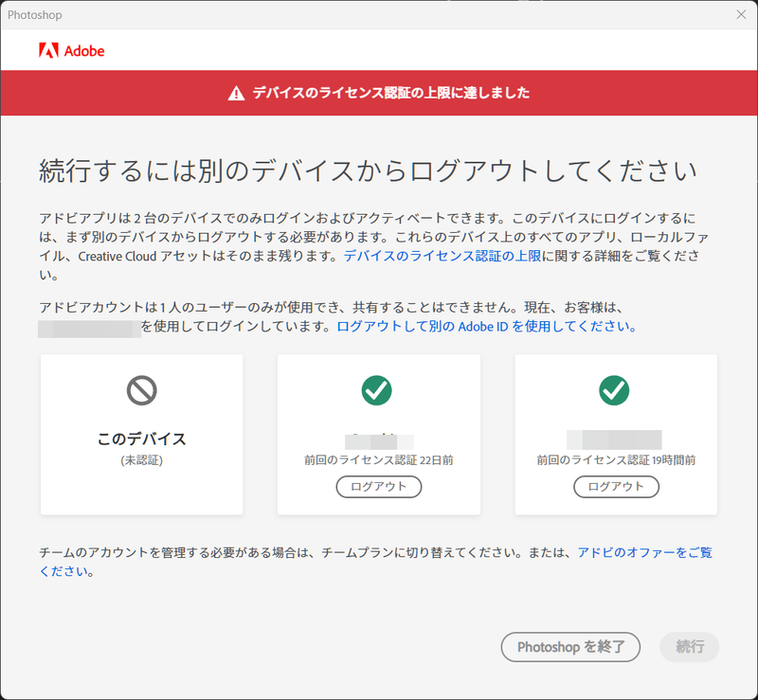This screenshot has width=758, height=700.
Task: Close the Photoshop dialog window
Action: point(741,14)
